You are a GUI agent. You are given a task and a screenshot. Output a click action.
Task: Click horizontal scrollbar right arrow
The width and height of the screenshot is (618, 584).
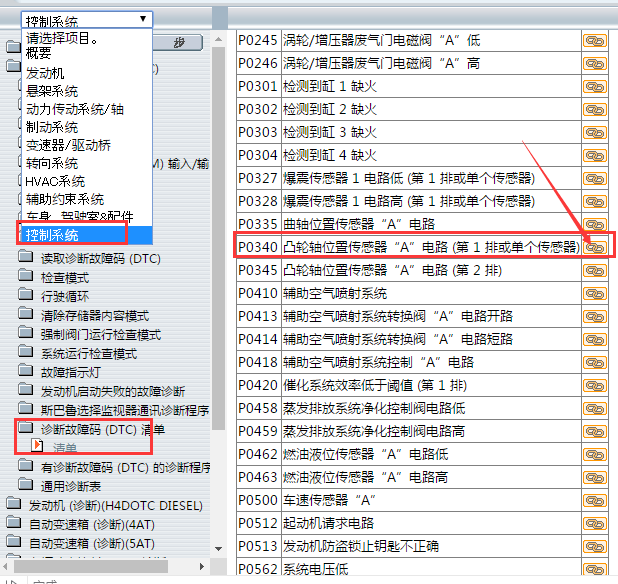coord(202,567)
